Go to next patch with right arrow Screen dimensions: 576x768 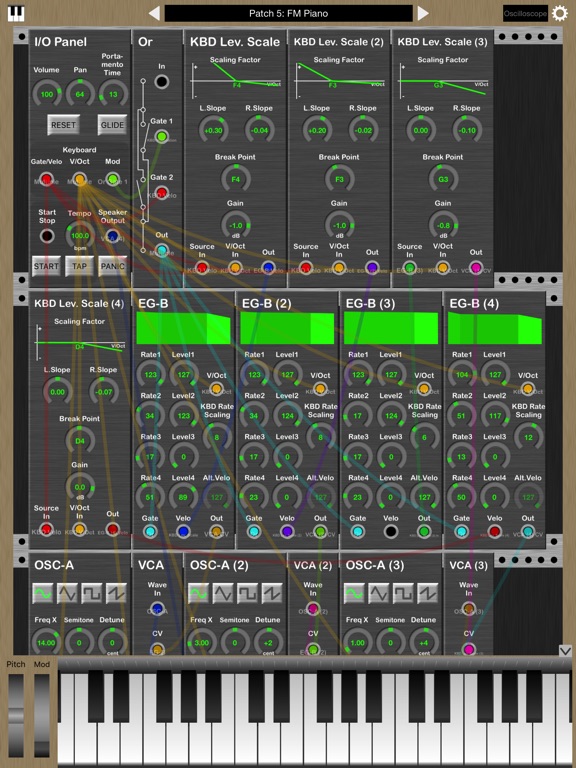(x=423, y=13)
